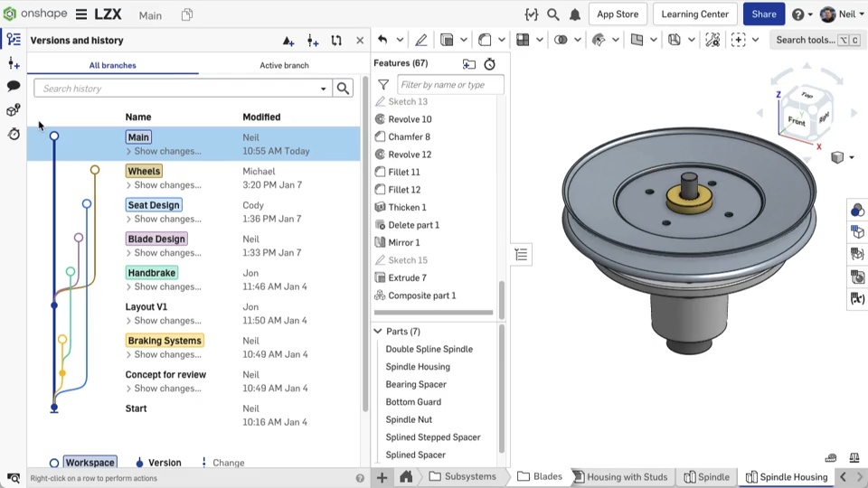Collapse the Parts (7) list
The height and width of the screenshot is (488, 868).
[378, 332]
